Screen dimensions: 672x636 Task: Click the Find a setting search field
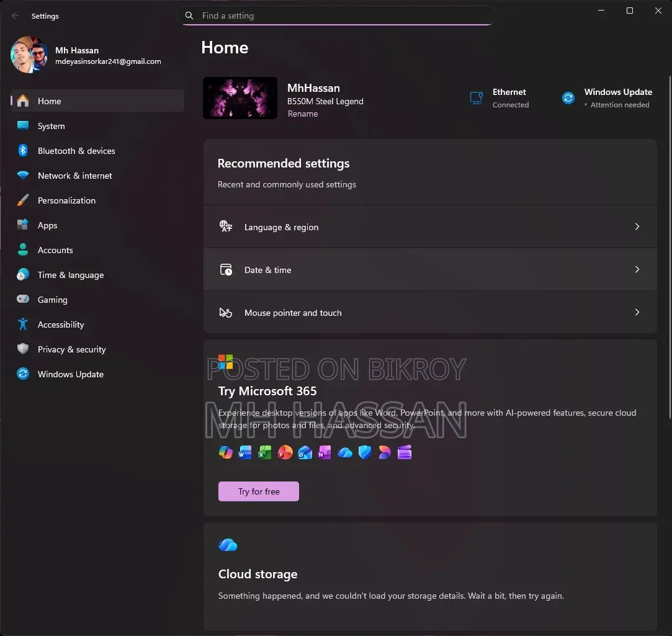(x=337, y=16)
